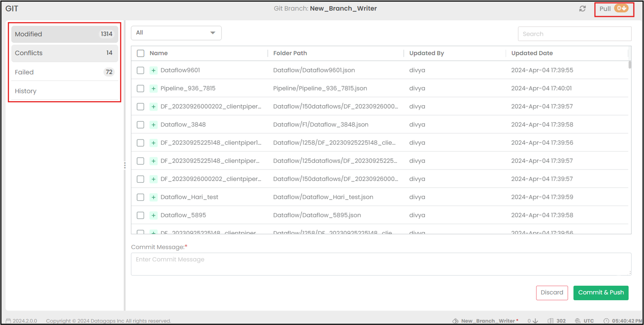Click the 302 icon in the status bar
Viewport: 644px width, 325px height.
tap(551, 321)
